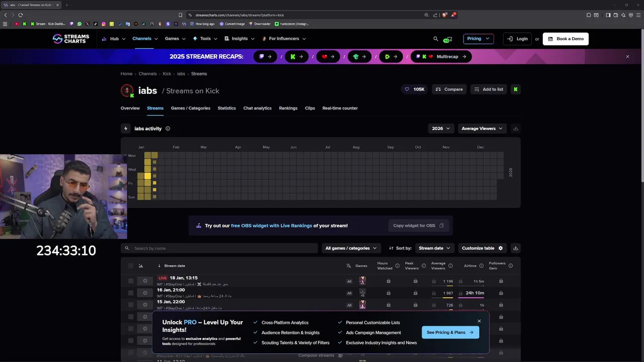The height and width of the screenshot is (362, 644).
Task: Copy widget for OBS
Action: tap(418, 226)
